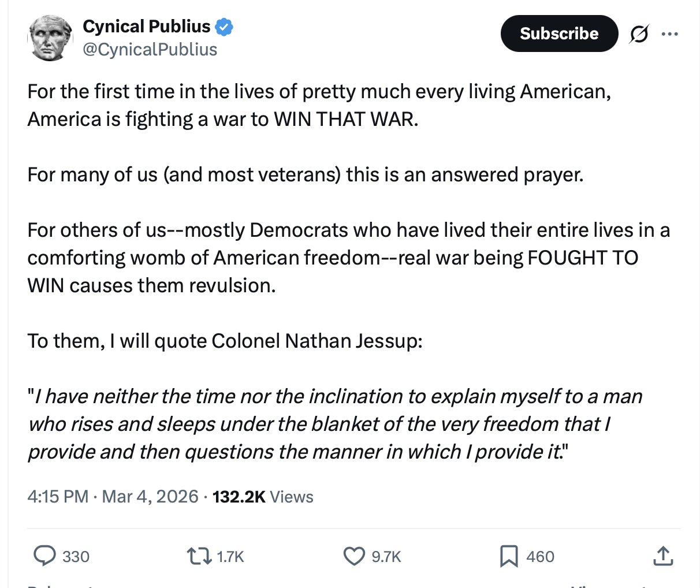Click the share upload icon
700x588 pixels.
coord(662,556)
